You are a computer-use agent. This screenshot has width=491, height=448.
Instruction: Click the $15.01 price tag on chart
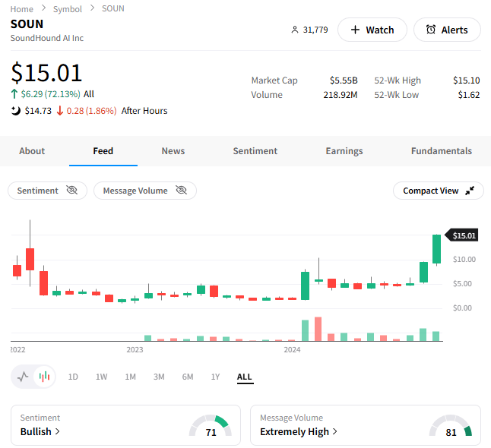(x=461, y=235)
